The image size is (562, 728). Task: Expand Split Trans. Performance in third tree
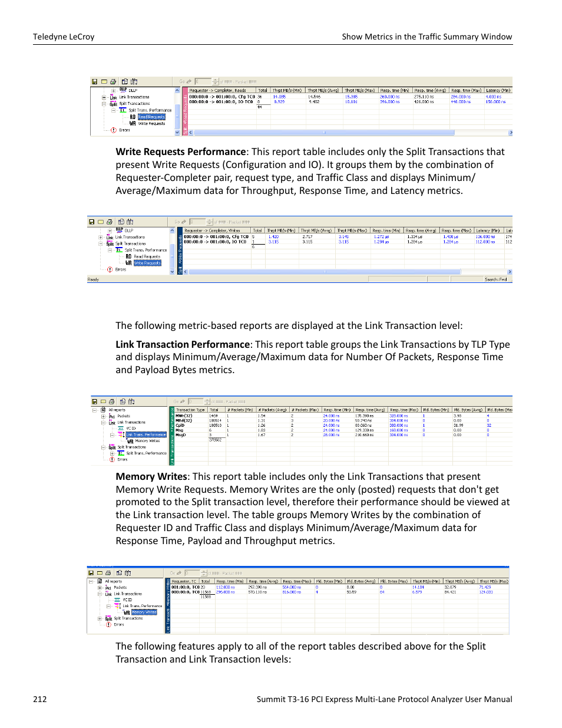(113, 453)
